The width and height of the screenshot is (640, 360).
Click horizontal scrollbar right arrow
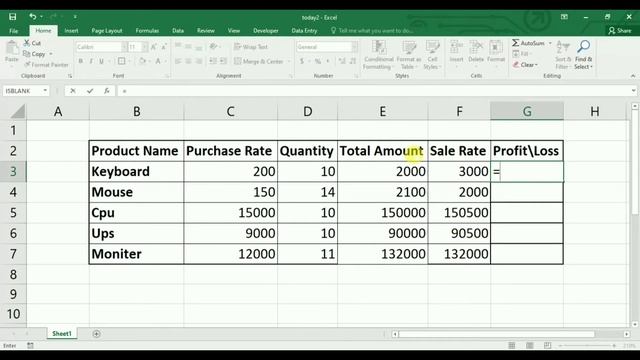tap(627, 334)
